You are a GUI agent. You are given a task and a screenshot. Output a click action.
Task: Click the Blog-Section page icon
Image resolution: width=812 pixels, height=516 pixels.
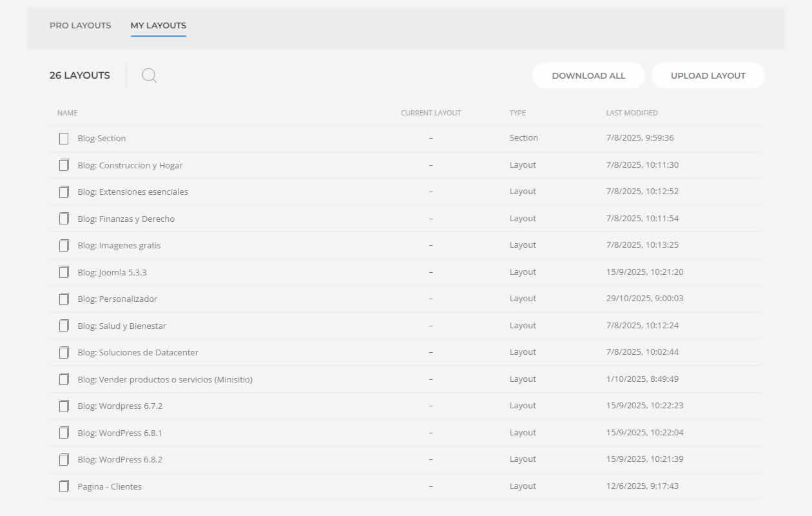pyautogui.click(x=64, y=139)
